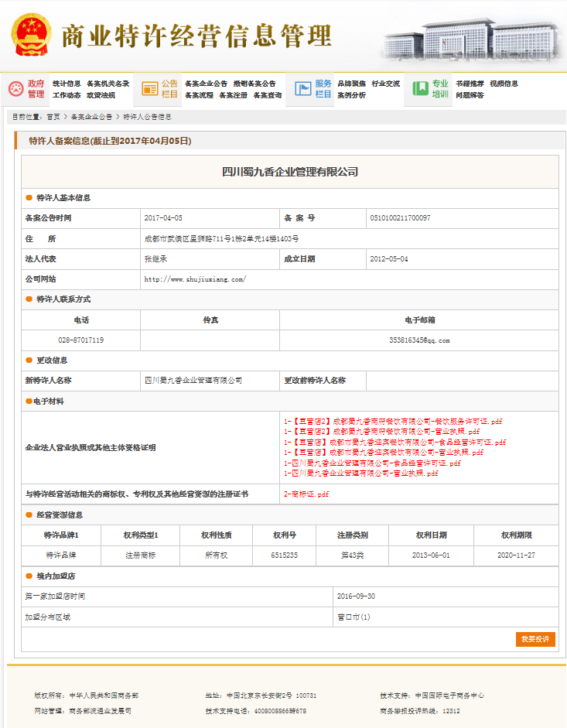The image size is (567, 728).
Task: Click the phone number 028-87017119
Action: [80, 340]
